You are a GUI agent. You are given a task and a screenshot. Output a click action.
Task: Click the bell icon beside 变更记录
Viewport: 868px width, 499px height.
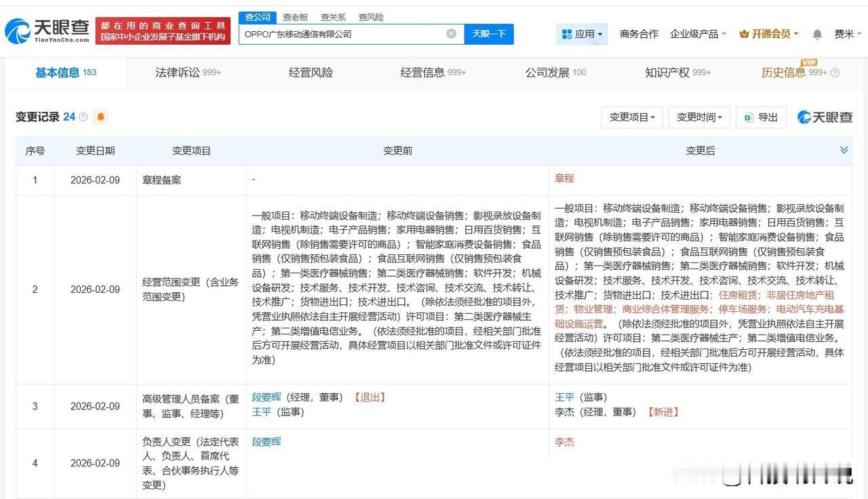pos(100,117)
